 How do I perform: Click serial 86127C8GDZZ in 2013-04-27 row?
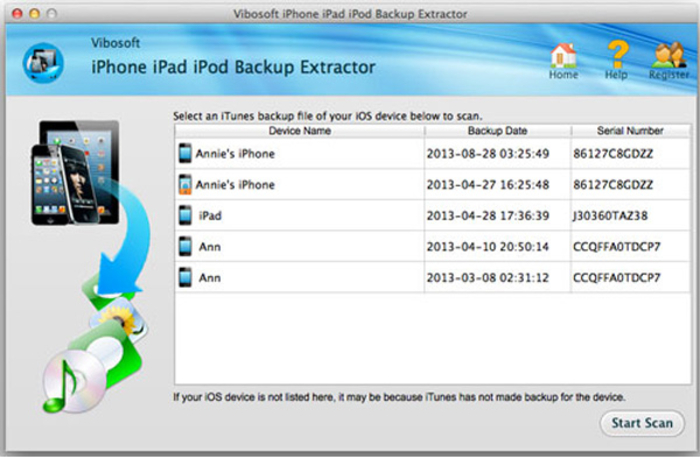coord(613,184)
